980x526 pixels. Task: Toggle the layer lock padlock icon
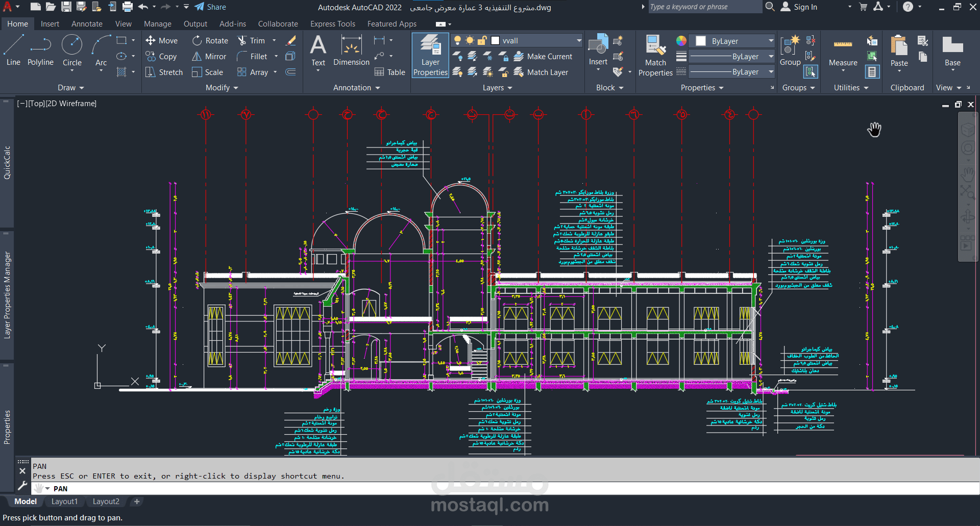coord(482,41)
